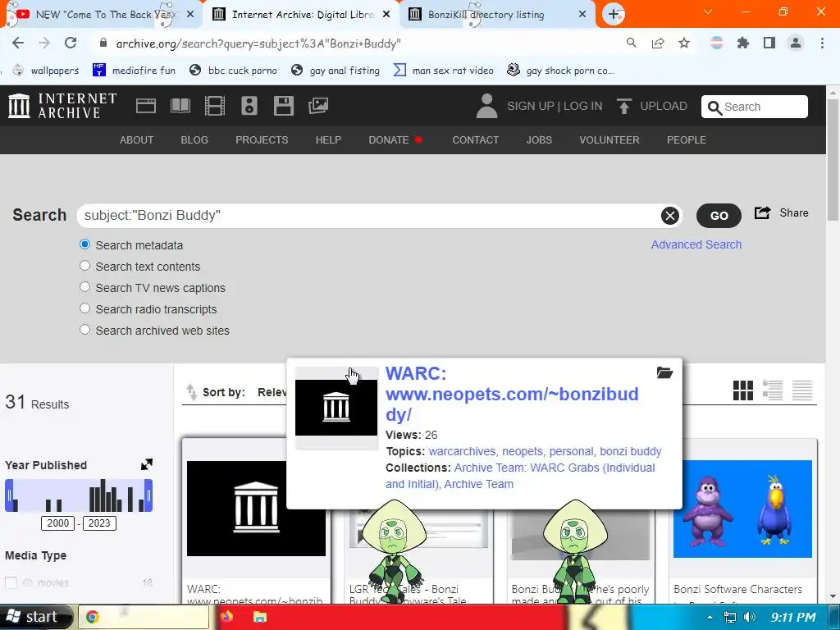This screenshot has width=840, height=630.
Task: Click SIGN UP link
Action: click(x=531, y=106)
